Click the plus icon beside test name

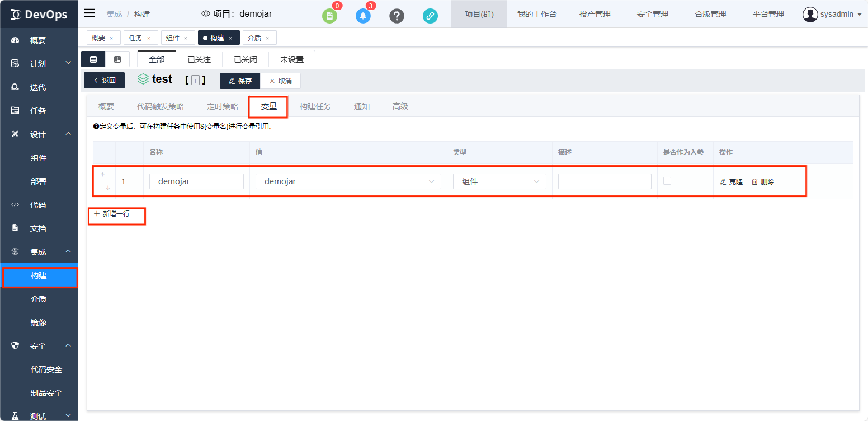195,81
